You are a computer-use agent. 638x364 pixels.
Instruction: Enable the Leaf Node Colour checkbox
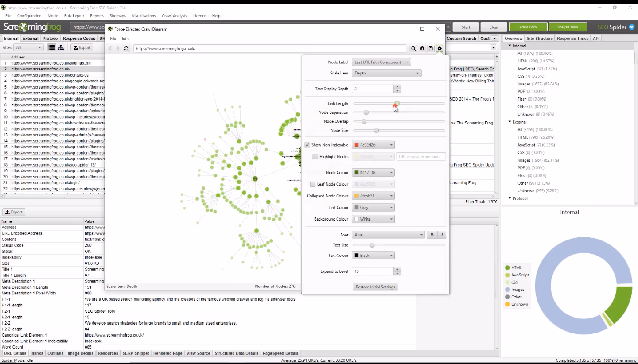[x=313, y=184]
